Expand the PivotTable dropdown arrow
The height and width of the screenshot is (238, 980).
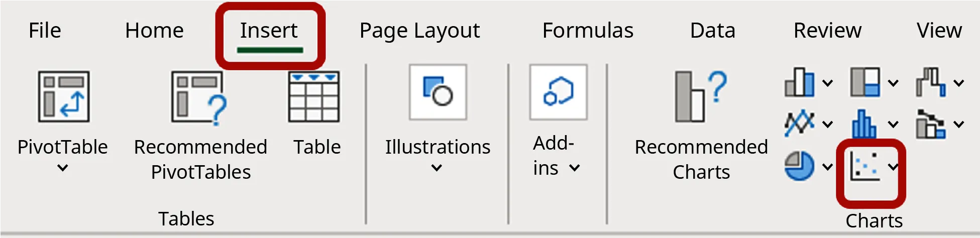[x=62, y=168]
